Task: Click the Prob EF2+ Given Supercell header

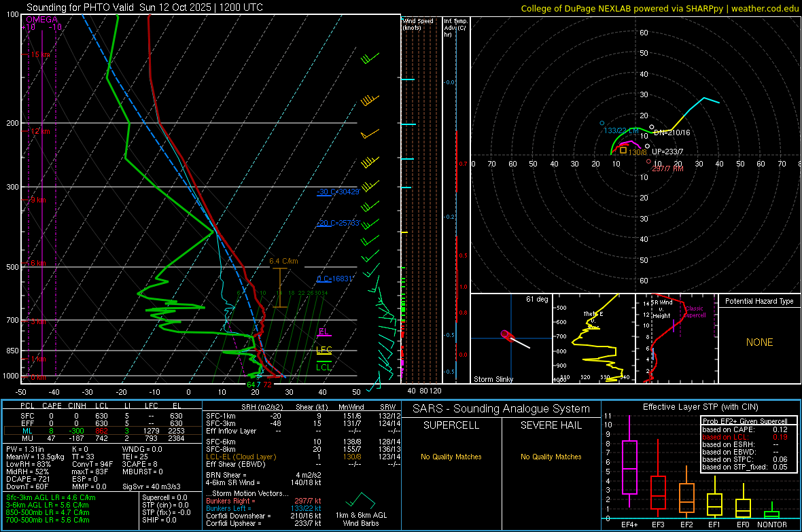Action: click(x=745, y=421)
